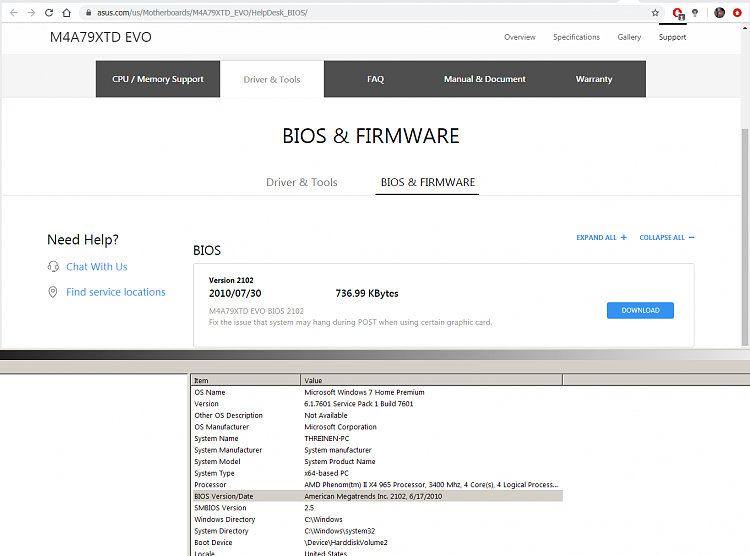
Task: Open the FAQ tab
Action: click(375, 79)
